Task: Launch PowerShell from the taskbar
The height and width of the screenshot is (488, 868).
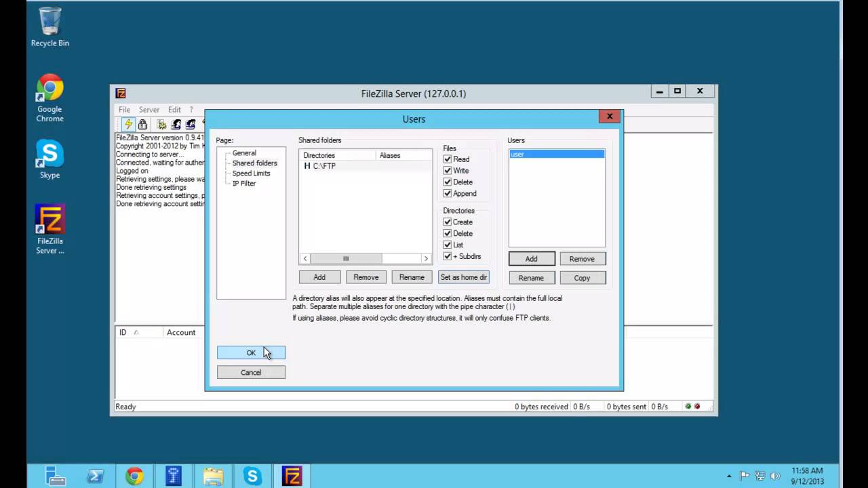Action: pos(95,476)
